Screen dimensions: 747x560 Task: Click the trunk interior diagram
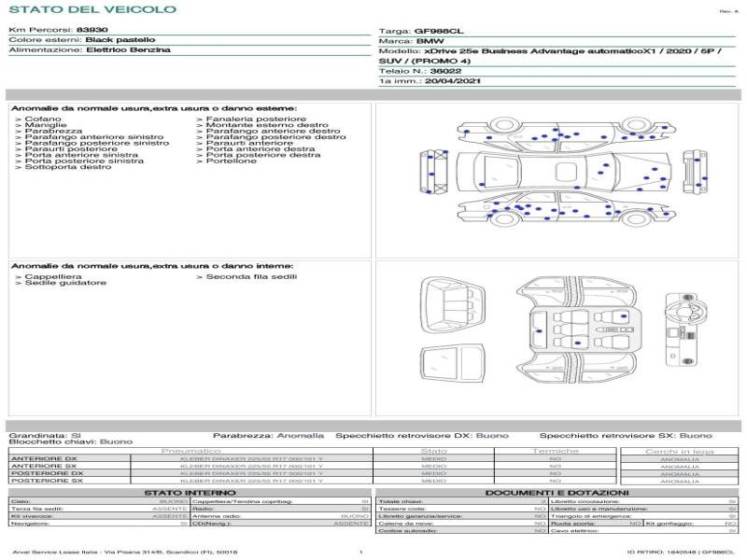[453, 306]
